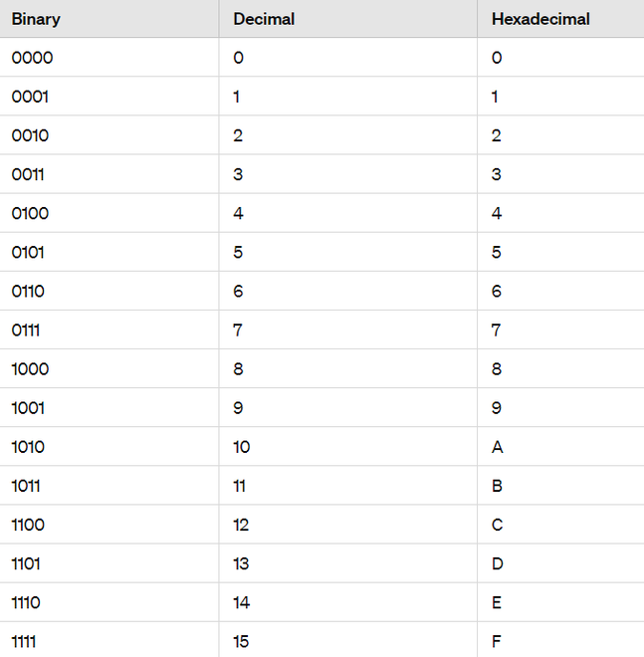Click decimal value 12
Image resolution: width=644 pixels, height=657 pixels.
(x=242, y=525)
